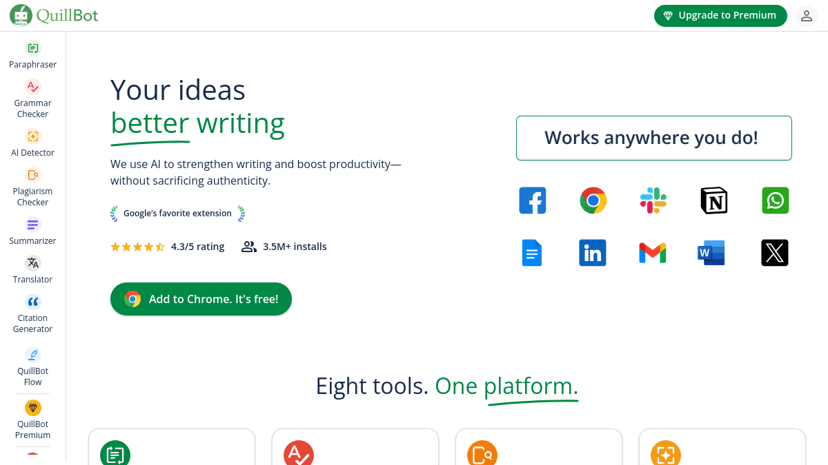828x465 pixels.
Task: Click the orange Plagiarism Checker card icon
Action: (482, 453)
